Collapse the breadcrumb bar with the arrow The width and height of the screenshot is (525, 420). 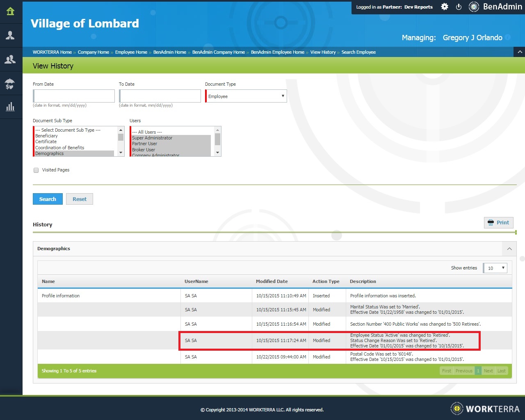(520, 52)
